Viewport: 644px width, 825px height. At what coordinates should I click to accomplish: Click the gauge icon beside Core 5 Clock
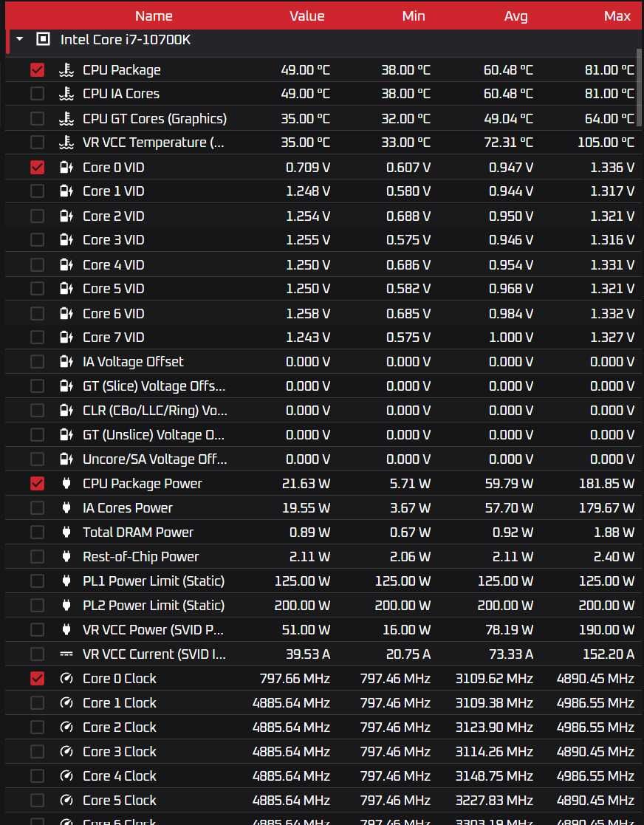pyautogui.click(x=66, y=801)
